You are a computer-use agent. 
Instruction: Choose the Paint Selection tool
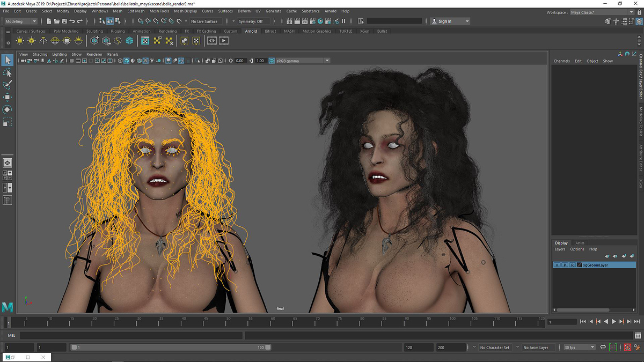[8, 85]
